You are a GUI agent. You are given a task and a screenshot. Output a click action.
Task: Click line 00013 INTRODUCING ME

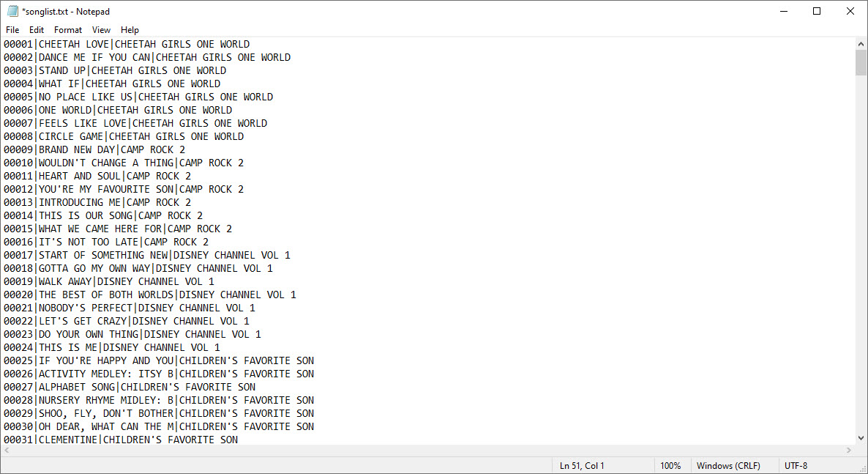(97, 202)
